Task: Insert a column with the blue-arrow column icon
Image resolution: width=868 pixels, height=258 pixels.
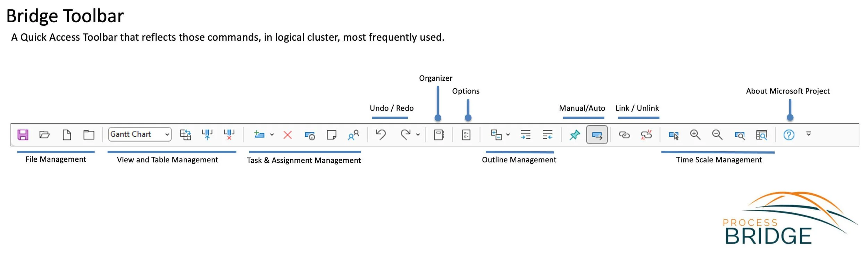Action: tap(207, 135)
